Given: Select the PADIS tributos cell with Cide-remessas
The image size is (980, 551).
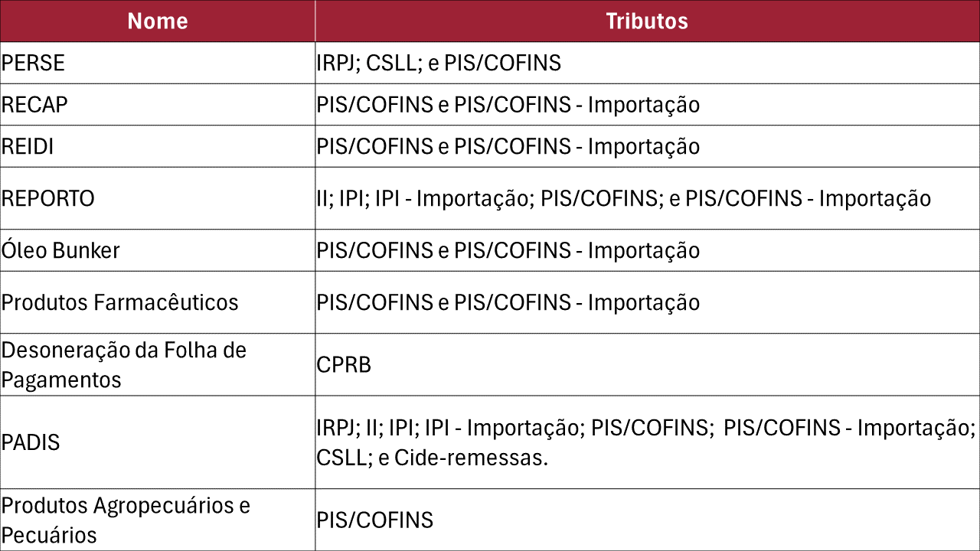Looking at the screenshot, I should coord(645,442).
